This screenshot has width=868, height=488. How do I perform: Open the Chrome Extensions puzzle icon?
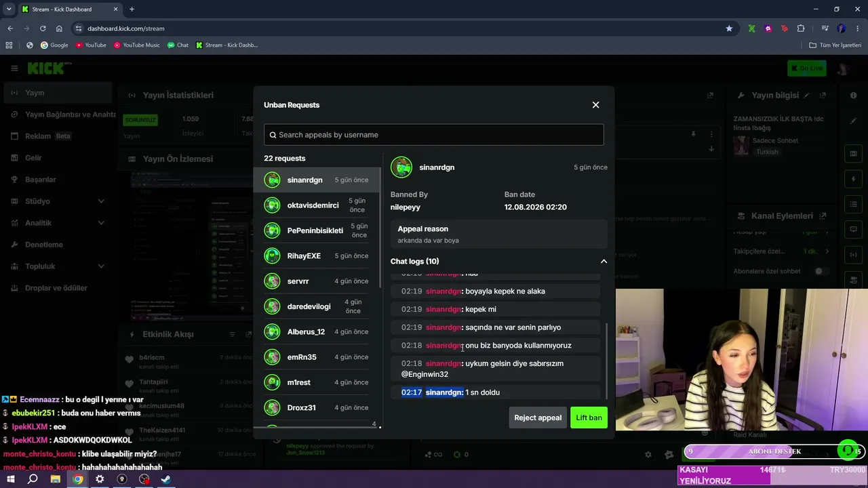(801, 28)
